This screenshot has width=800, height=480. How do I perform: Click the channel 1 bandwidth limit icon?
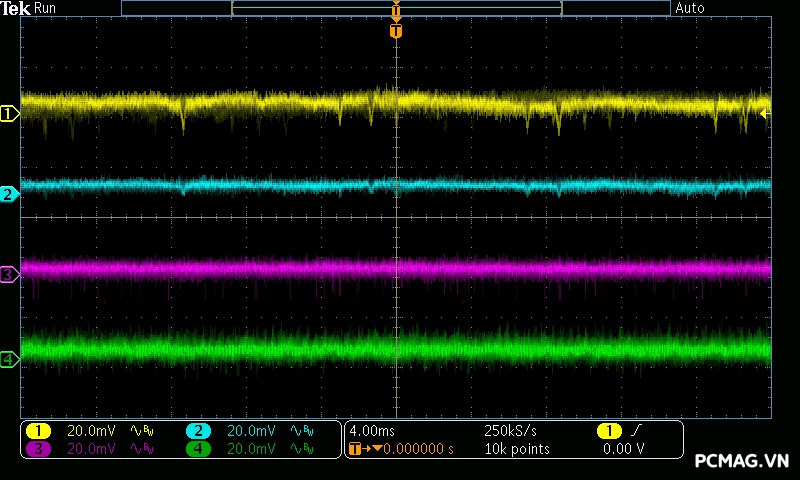click(141, 431)
